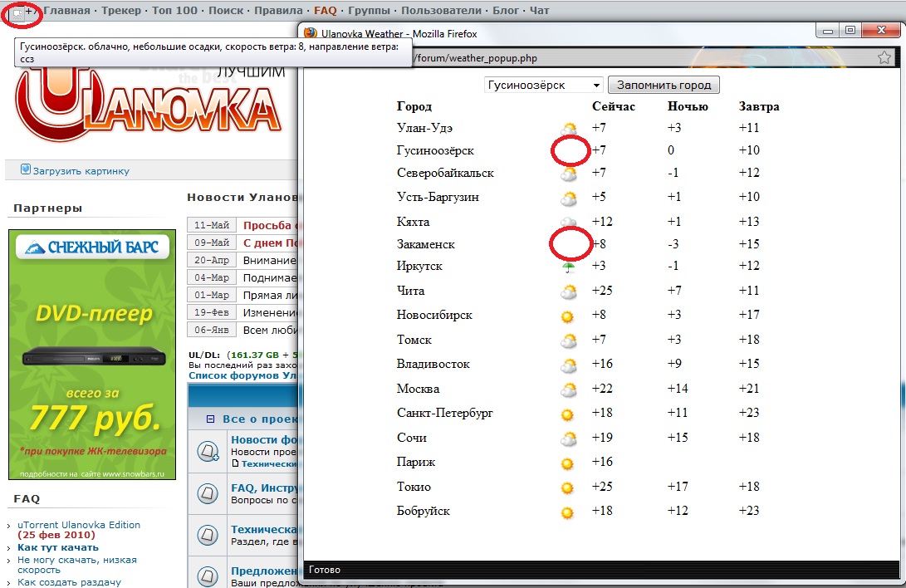Viewport: 906px width, 588px height.
Task: Click Владивосток weather icon
Action: tap(569, 365)
